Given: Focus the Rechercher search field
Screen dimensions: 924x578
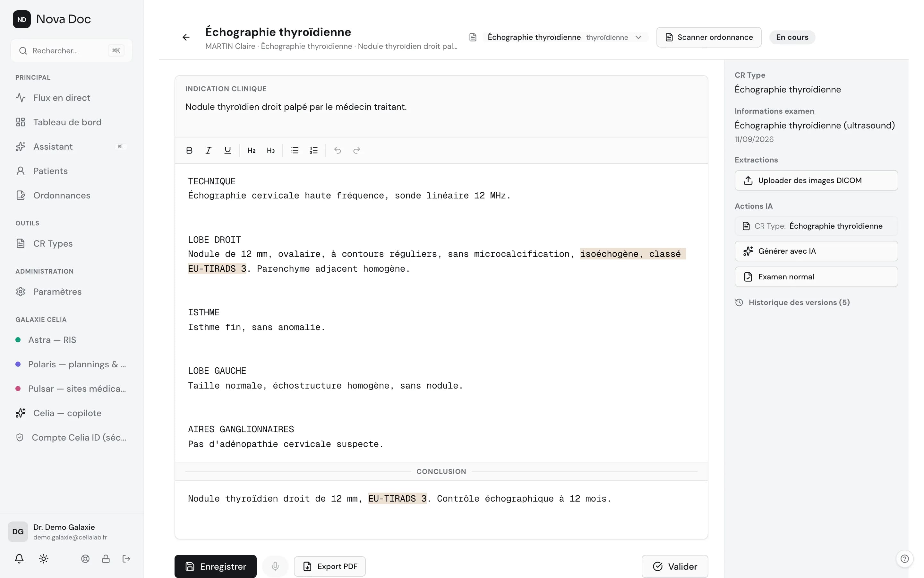Looking at the screenshot, I should pos(72,50).
